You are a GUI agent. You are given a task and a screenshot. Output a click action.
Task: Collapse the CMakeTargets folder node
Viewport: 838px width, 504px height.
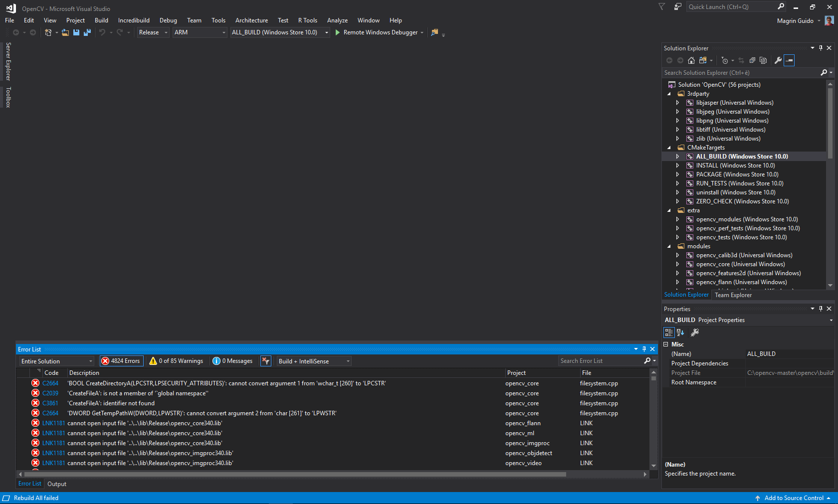669,148
